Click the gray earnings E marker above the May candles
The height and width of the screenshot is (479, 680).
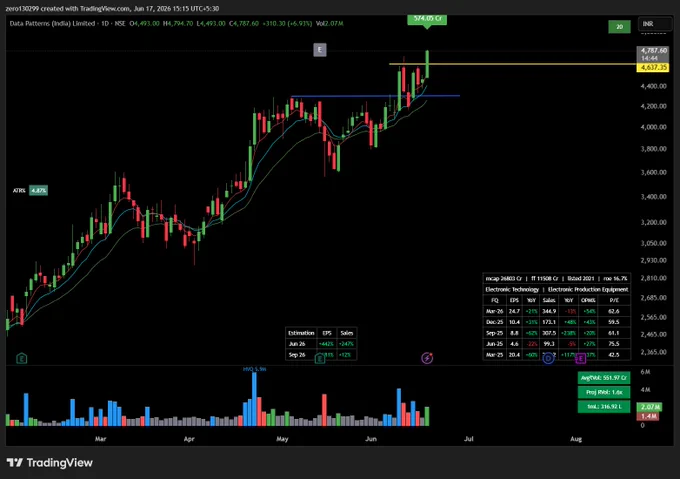coord(320,50)
